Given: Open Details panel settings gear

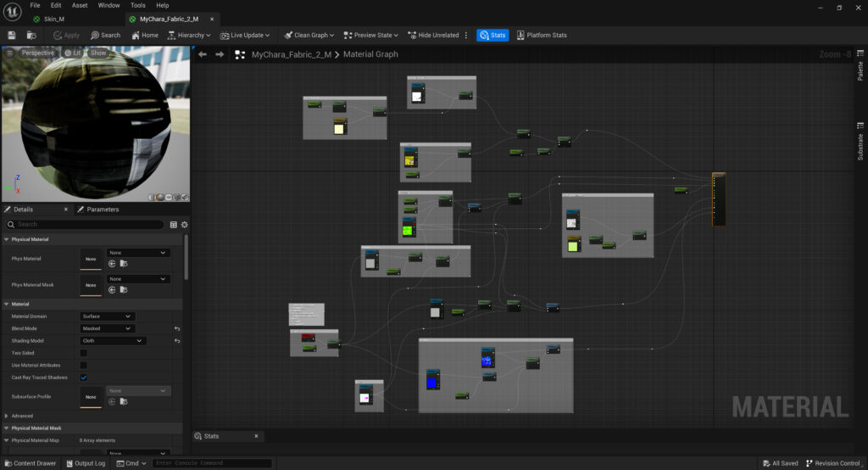Looking at the screenshot, I should click(184, 225).
